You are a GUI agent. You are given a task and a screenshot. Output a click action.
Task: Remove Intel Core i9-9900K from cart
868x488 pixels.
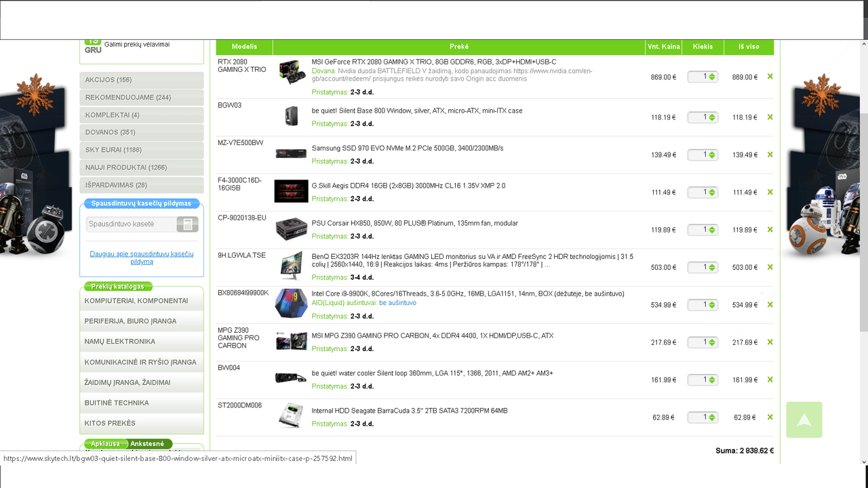coord(770,304)
